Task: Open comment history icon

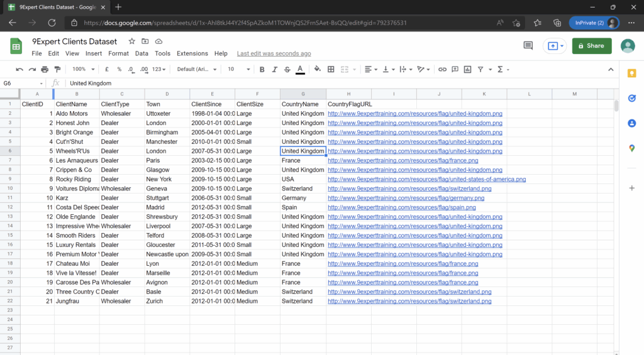Action: [x=528, y=46]
